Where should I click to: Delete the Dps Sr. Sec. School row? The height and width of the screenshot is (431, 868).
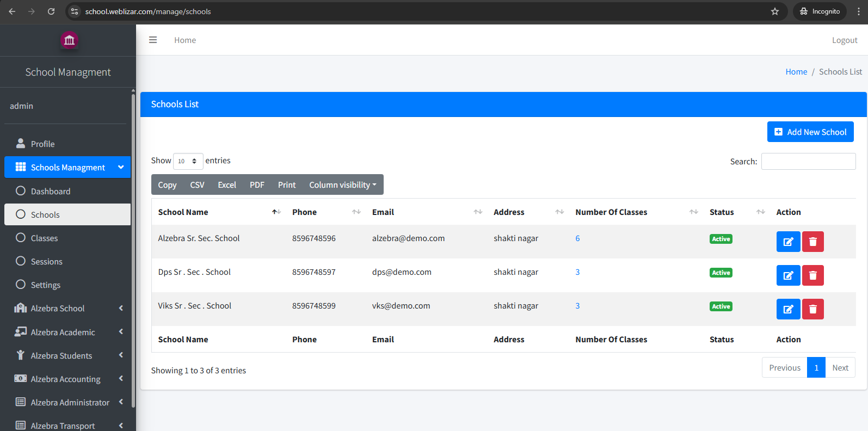coord(812,275)
